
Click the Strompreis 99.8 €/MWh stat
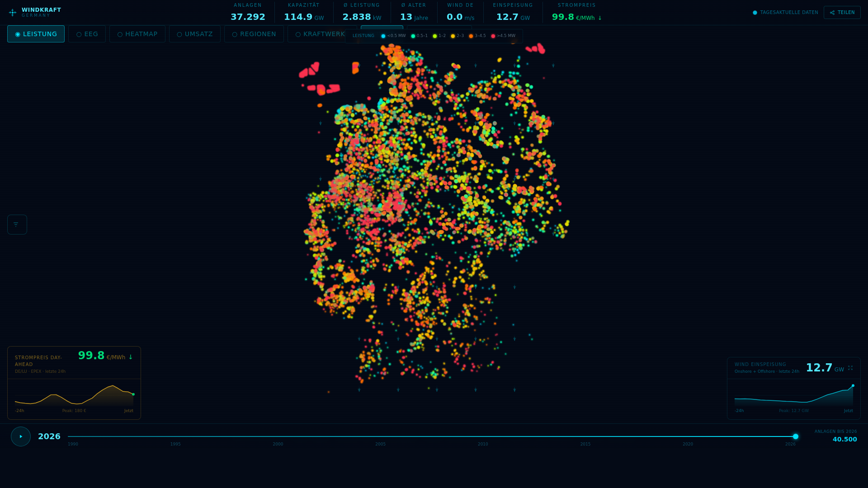[x=576, y=17]
